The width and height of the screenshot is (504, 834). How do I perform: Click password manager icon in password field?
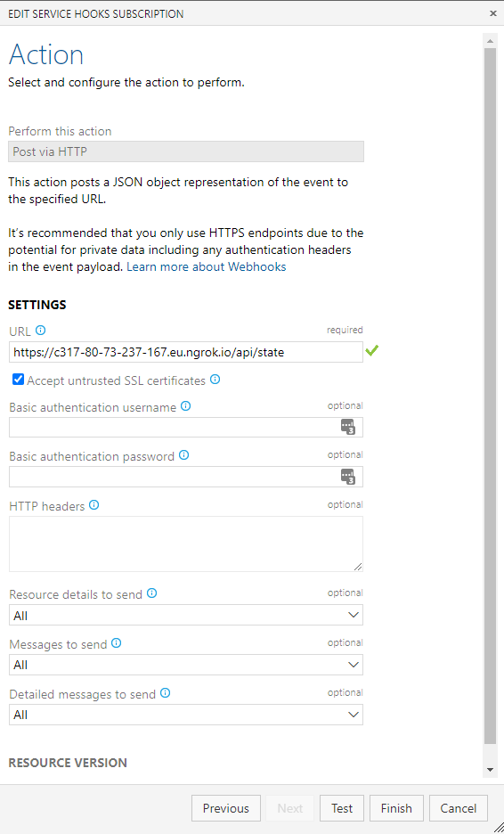click(x=348, y=477)
